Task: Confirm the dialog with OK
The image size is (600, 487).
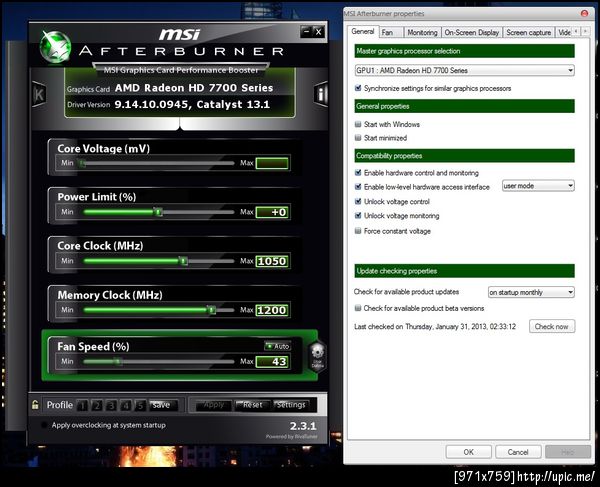Action: pyautogui.click(x=469, y=452)
